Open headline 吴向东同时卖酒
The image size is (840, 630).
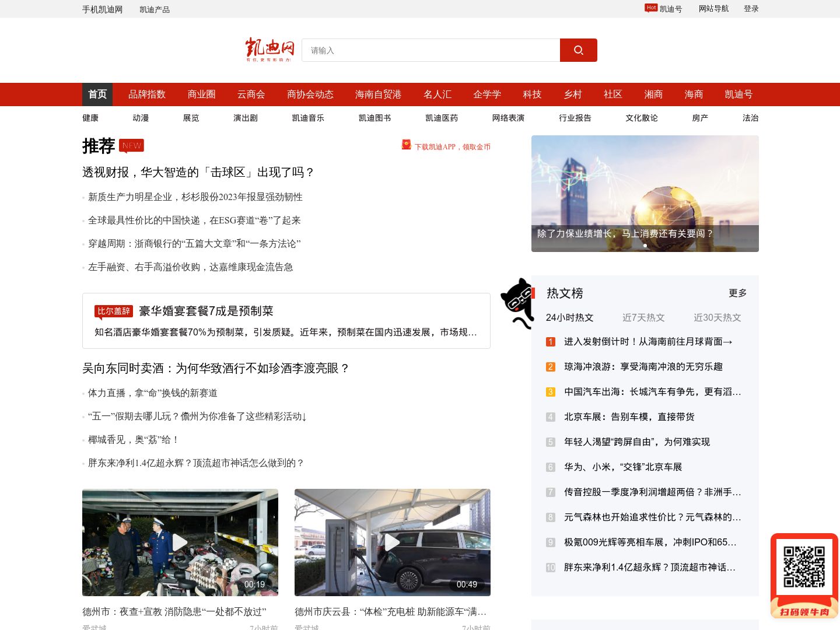pos(216,368)
